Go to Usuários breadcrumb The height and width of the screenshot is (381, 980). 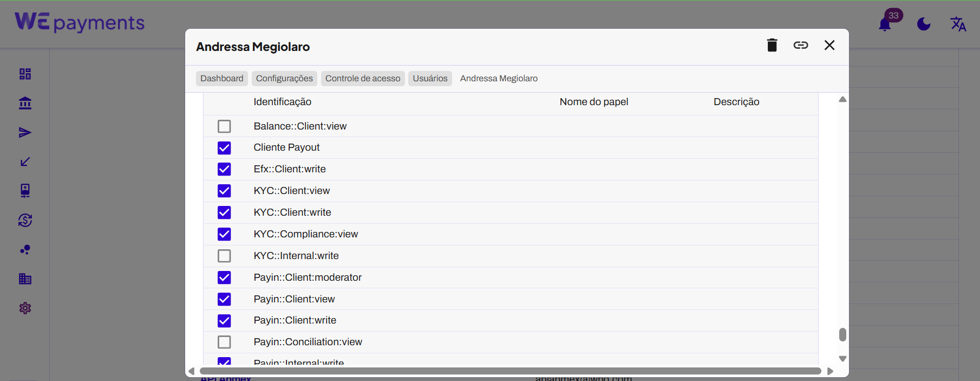(430, 79)
